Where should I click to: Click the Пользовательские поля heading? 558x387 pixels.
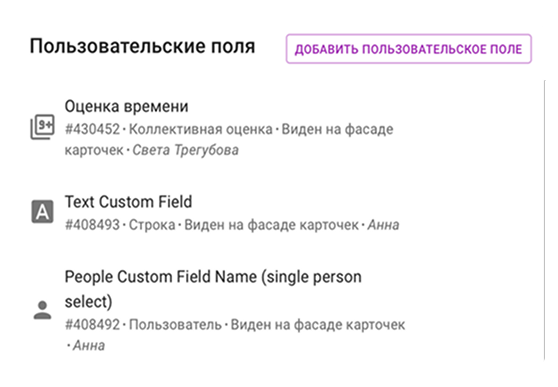coord(142,46)
